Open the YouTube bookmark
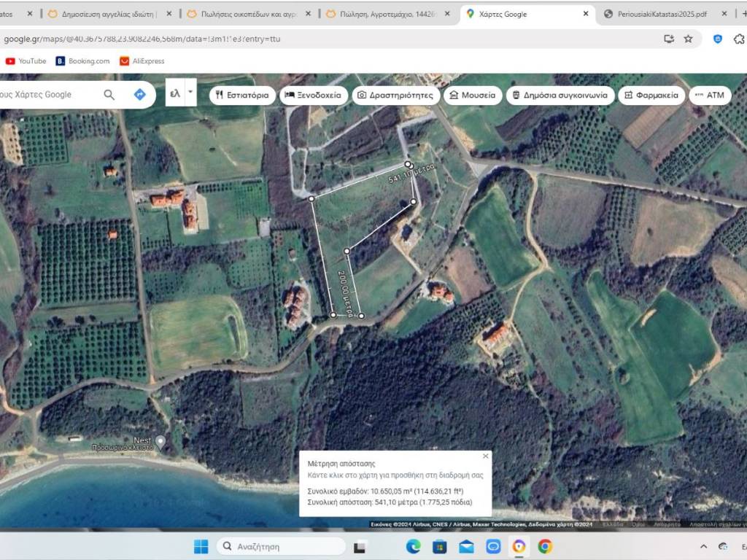 26,61
